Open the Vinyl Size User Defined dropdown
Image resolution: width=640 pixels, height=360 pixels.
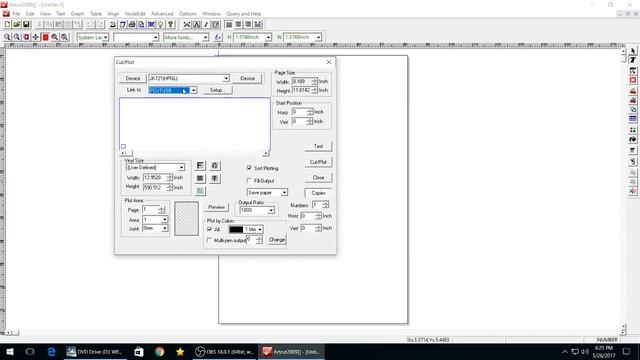click(181, 168)
